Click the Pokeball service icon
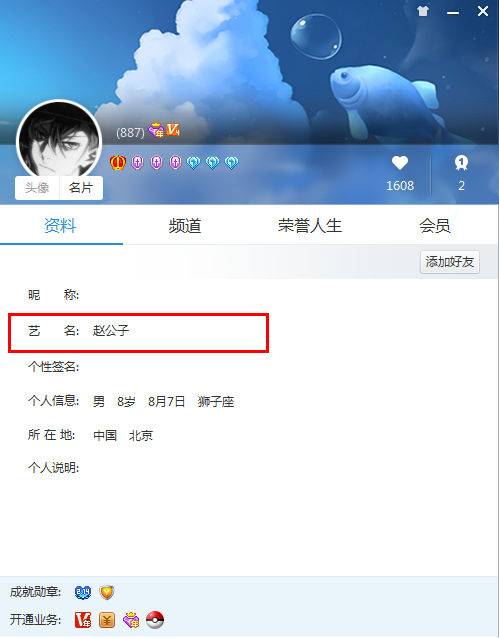Viewport: 499px width, 638px height. [155, 620]
